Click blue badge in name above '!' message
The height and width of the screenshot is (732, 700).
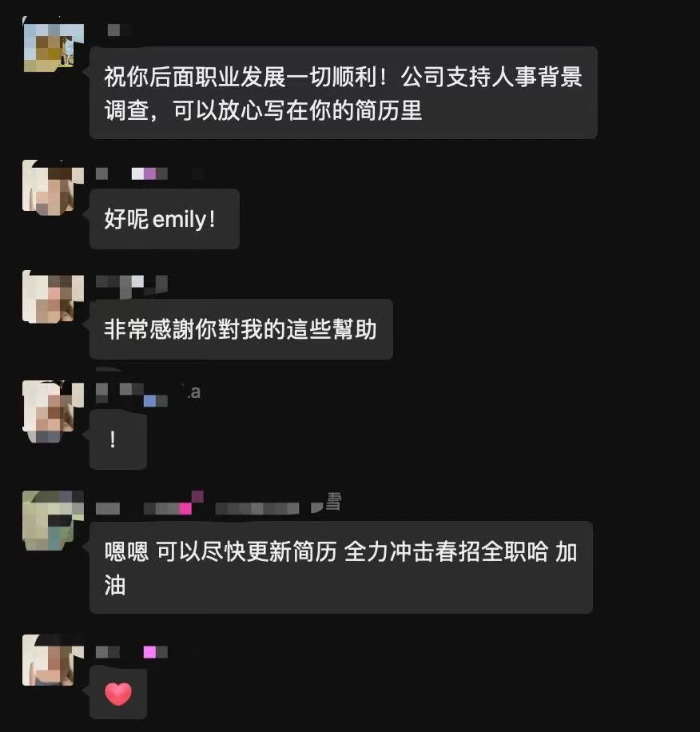click(x=149, y=400)
